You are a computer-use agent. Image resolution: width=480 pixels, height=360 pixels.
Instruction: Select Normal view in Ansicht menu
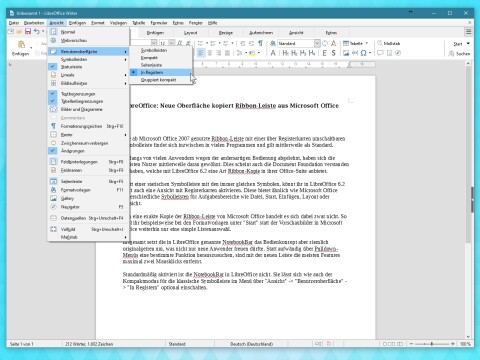tap(88, 32)
